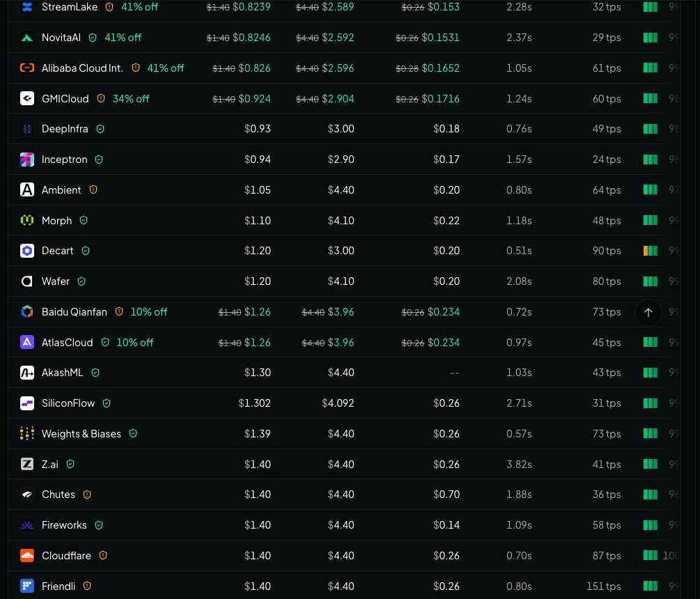This screenshot has width=700, height=599.
Task: Click GMICloud's '34% off' discount label
Action: tap(131, 99)
